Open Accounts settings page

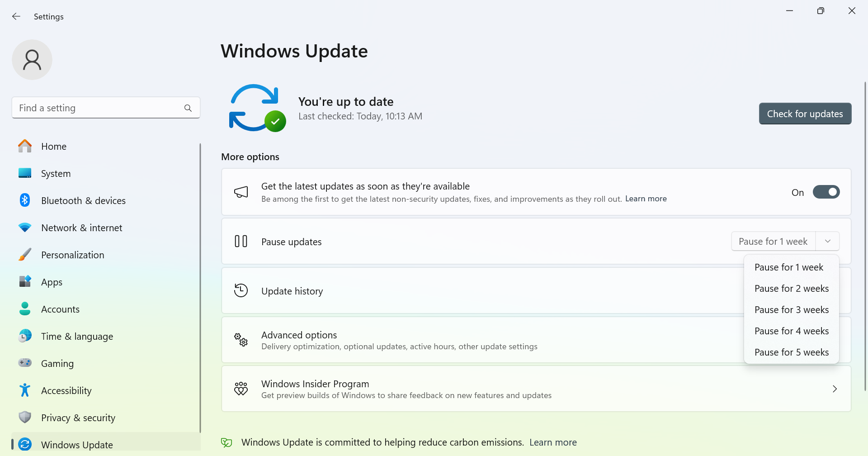click(105, 309)
